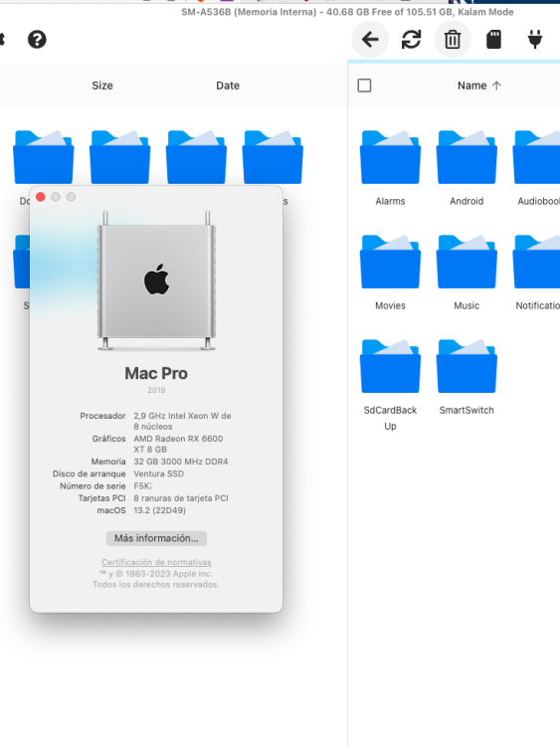Close the Mac Pro about window
Image resolution: width=560 pixels, height=746 pixels.
pos(41,197)
